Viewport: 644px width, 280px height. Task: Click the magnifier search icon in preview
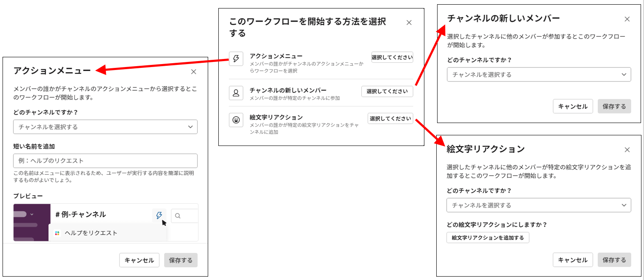click(x=178, y=216)
